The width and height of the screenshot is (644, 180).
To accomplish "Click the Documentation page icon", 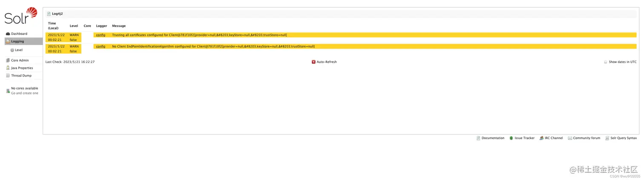I will (x=478, y=138).
